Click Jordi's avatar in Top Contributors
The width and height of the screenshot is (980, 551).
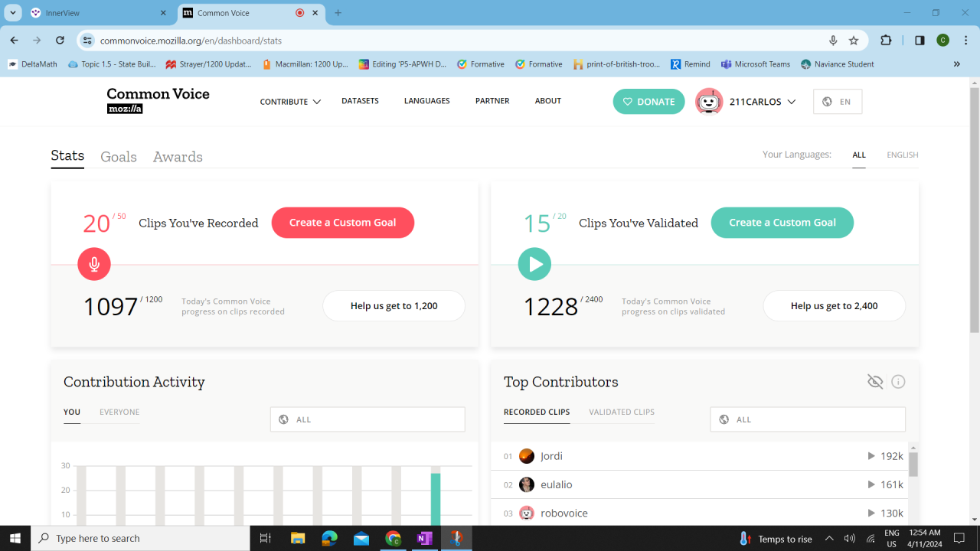(x=527, y=456)
